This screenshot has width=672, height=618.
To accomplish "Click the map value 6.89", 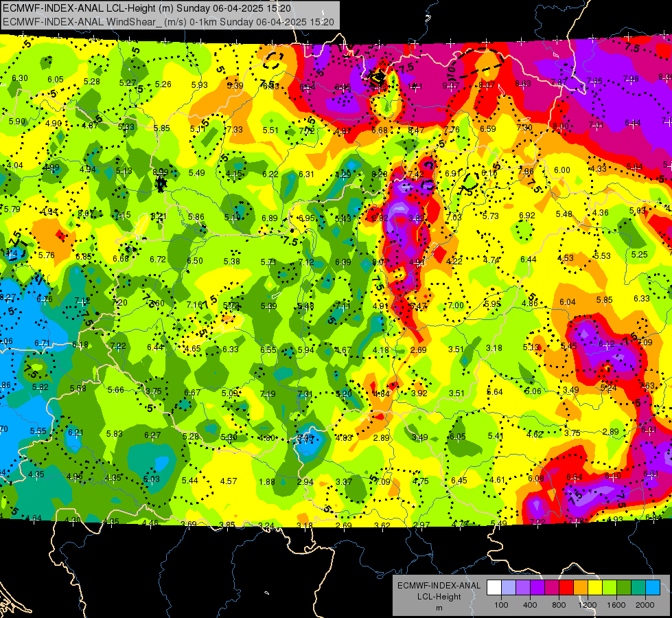I will click(270, 218).
